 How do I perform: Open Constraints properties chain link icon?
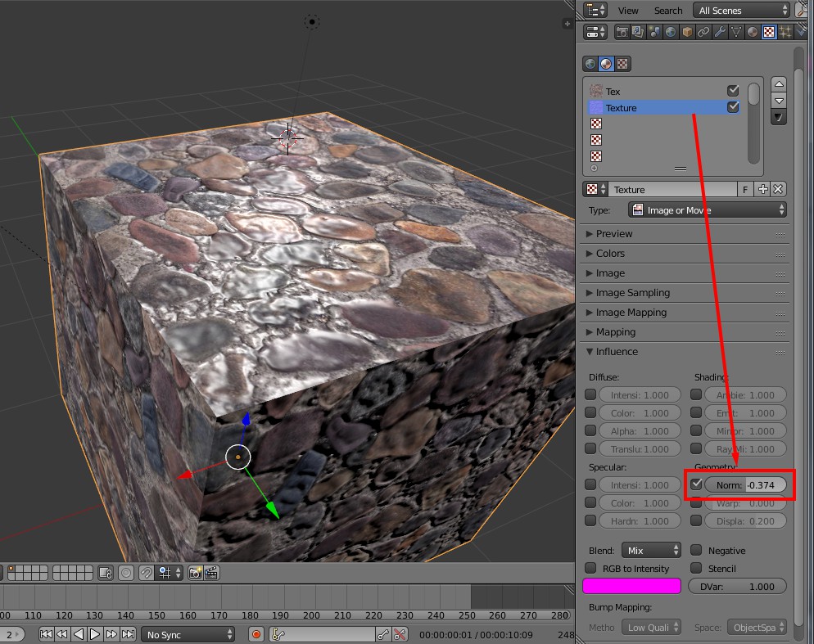pyautogui.click(x=703, y=33)
